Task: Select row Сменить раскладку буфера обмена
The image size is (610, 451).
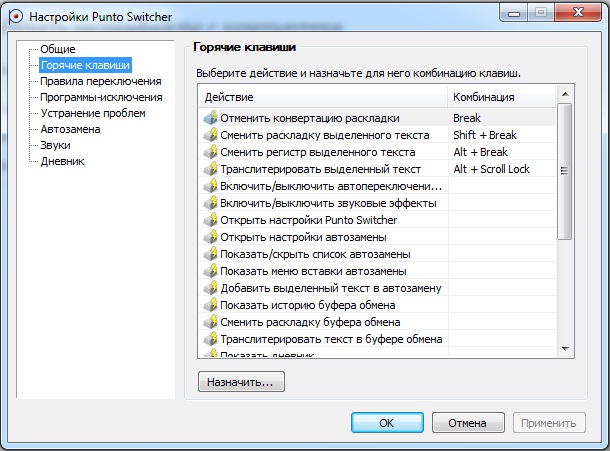Action: coord(378,322)
